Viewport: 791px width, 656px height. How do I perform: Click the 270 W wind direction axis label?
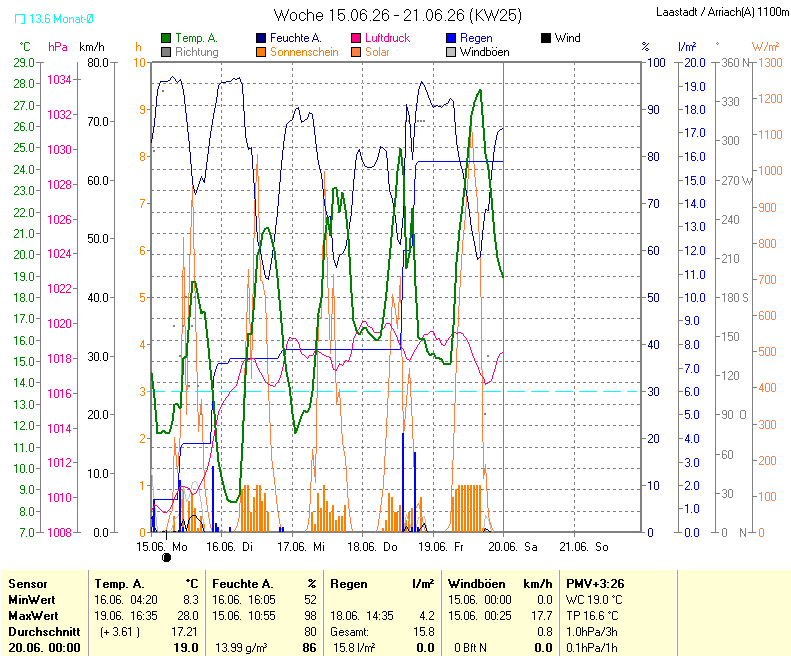coord(737,181)
